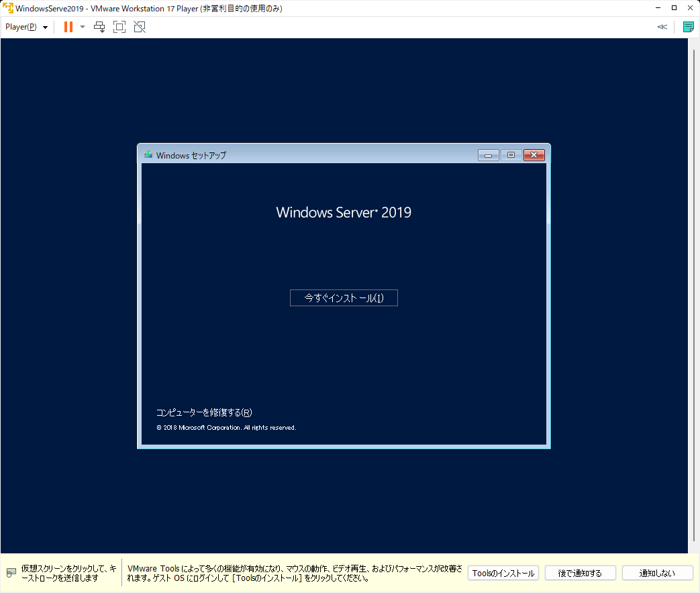Click 今すぐインストール(I) button
The height and width of the screenshot is (593, 700).
click(344, 298)
